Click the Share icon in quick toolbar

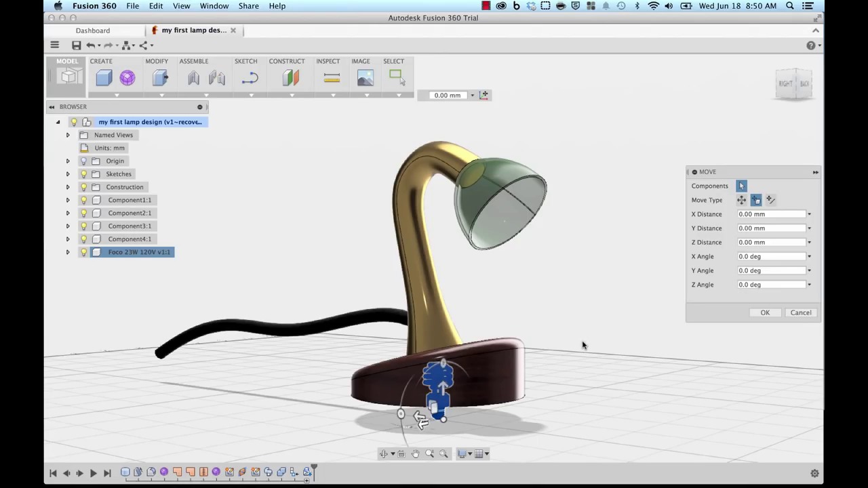pos(143,45)
